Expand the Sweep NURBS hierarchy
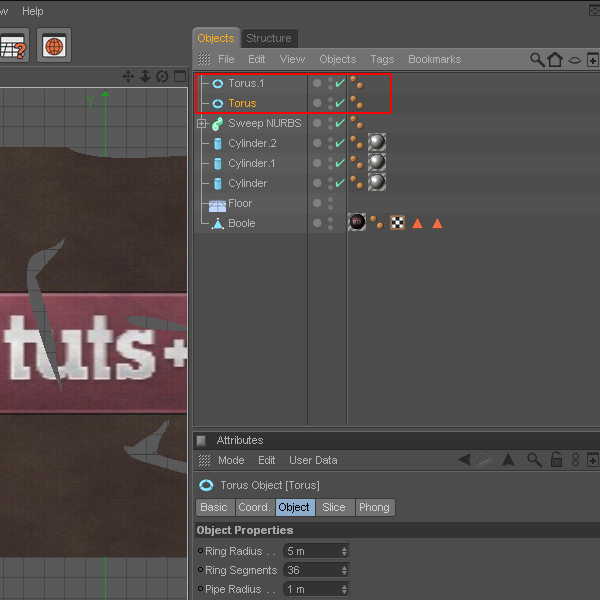Image resolution: width=600 pixels, height=600 pixels. coord(202,124)
